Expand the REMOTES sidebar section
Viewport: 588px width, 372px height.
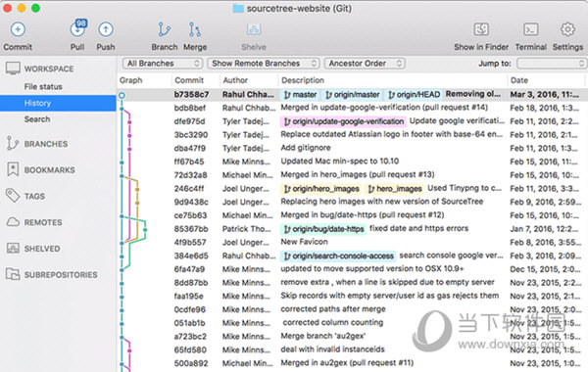click(x=43, y=222)
